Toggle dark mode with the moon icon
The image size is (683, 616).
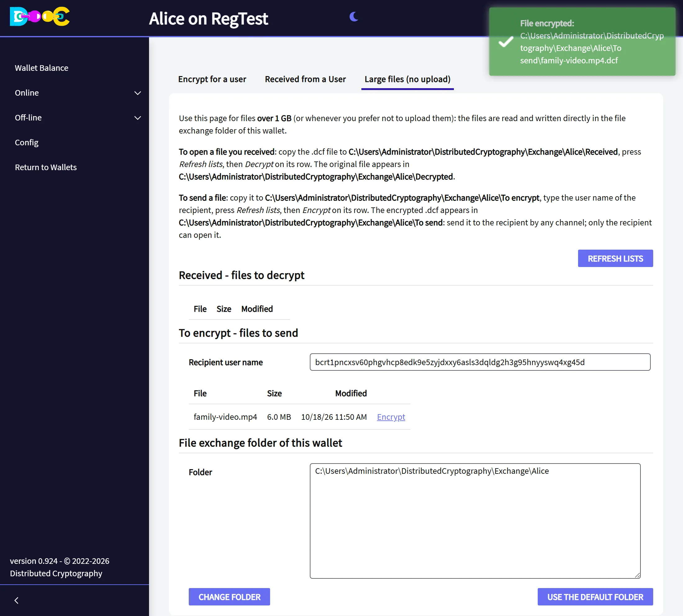[354, 16]
